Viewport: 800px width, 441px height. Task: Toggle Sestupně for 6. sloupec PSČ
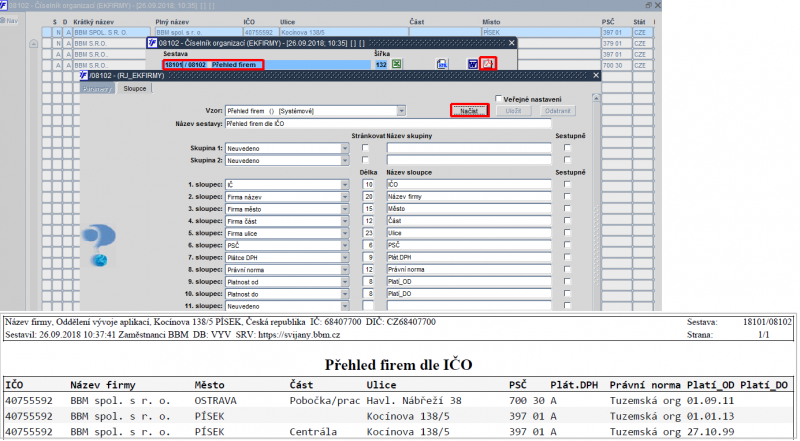[567, 245]
